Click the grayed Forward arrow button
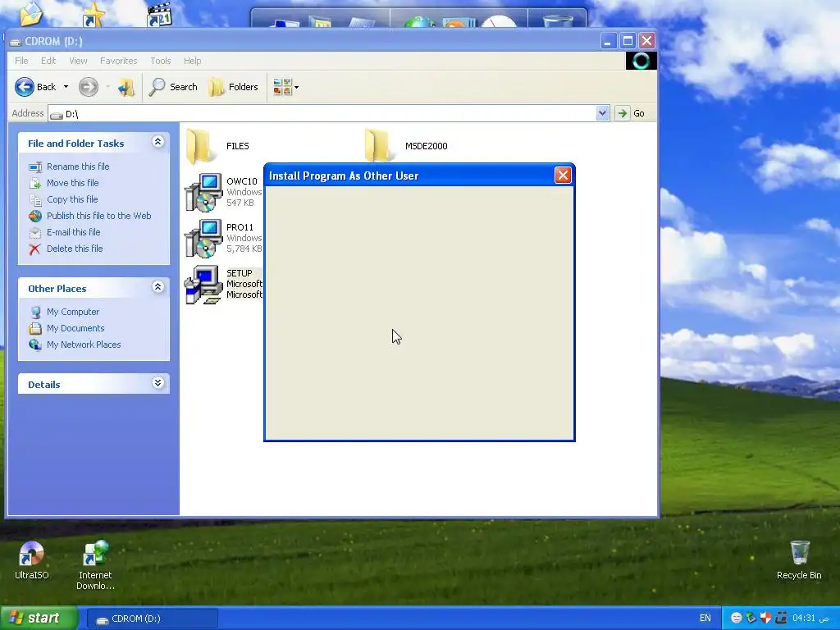The width and height of the screenshot is (840, 630). 89,87
